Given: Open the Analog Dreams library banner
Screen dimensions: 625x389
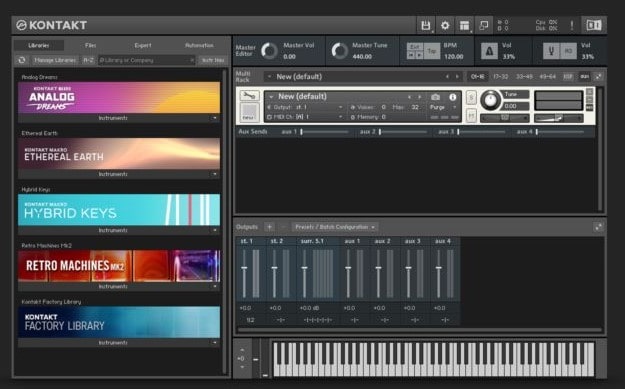Looking at the screenshot, I should (x=119, y=98).
